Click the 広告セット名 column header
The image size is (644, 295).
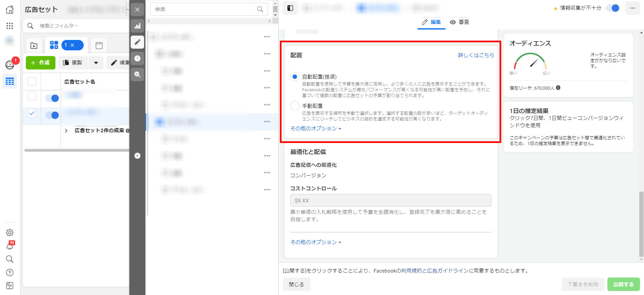coord(80,82)
